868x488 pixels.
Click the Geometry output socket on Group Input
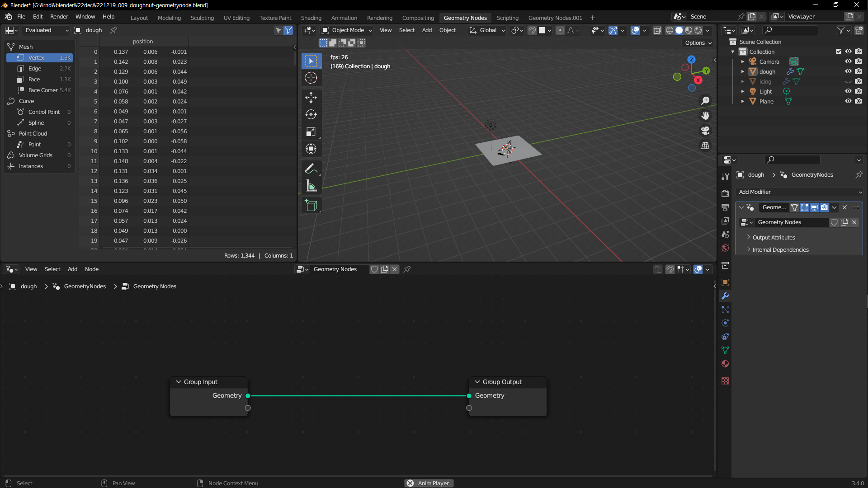(x=248, y=396)
